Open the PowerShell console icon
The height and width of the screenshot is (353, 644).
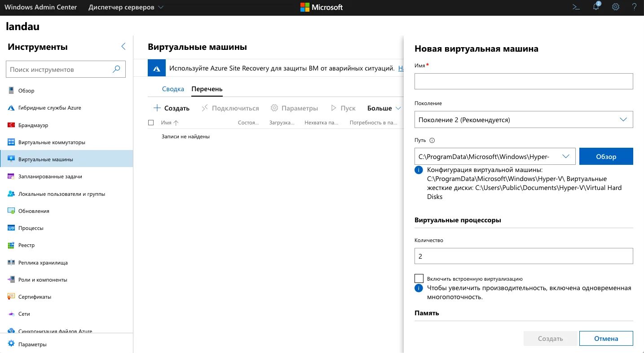[575, 7]
